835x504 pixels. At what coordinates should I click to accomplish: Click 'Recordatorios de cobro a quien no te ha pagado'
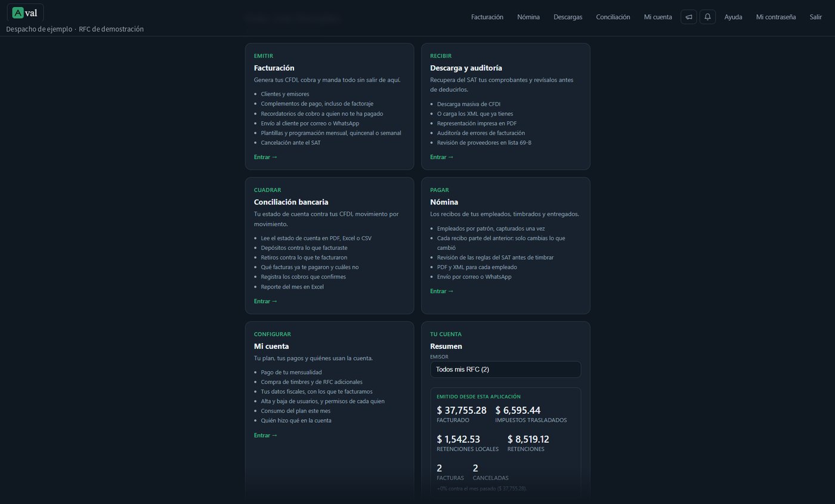[x=322, y=113]
